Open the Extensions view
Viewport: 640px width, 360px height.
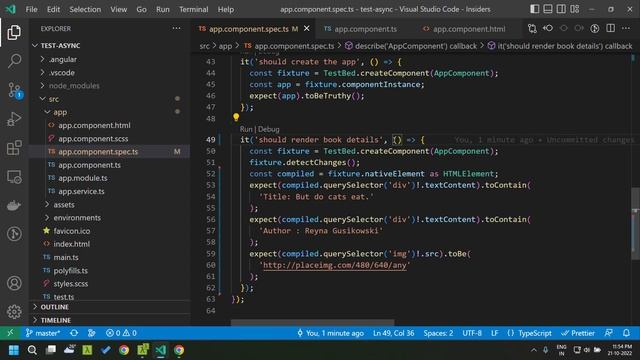(14, 148)
